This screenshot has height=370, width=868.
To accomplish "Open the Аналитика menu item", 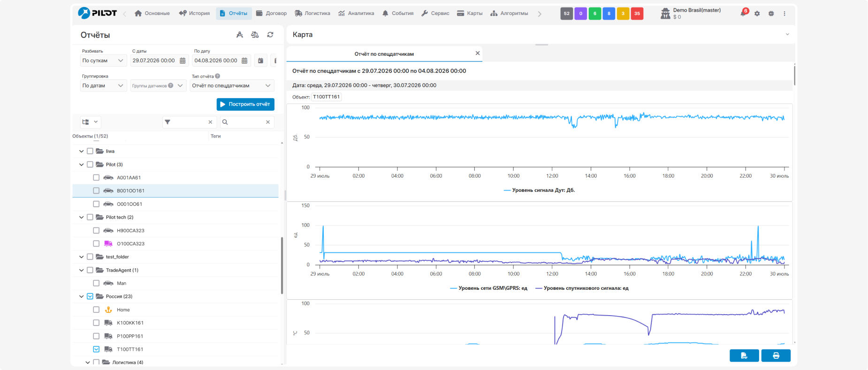I will 356,14.
